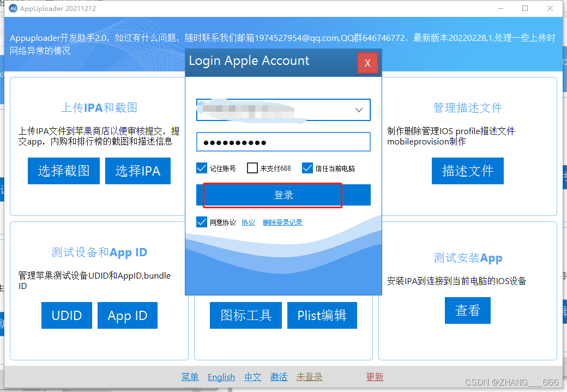Switch language to 中文
This screenshot has height=392, width=567.
pos(253,377)
